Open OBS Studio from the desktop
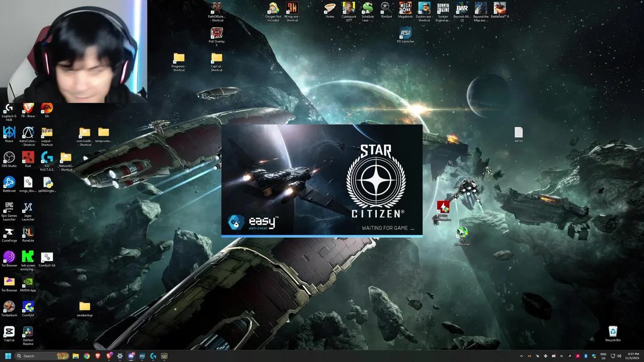This screenshot has width=644, height=362. [x=9, y=160]
